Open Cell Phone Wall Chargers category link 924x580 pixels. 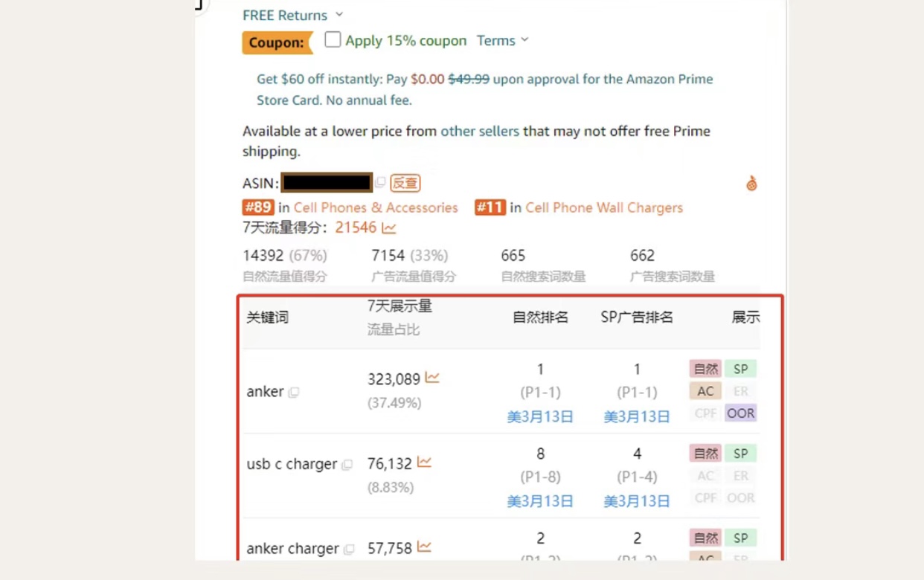coord(604,207)
